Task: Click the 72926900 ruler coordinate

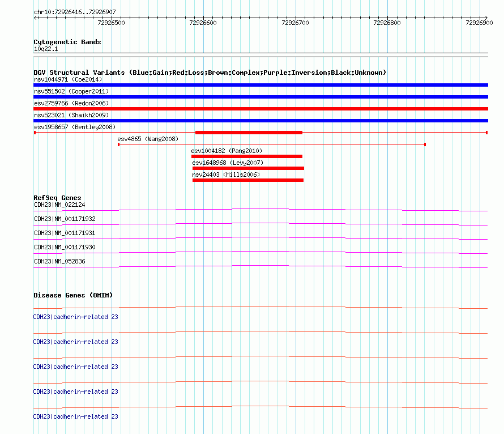Action: 479,23
